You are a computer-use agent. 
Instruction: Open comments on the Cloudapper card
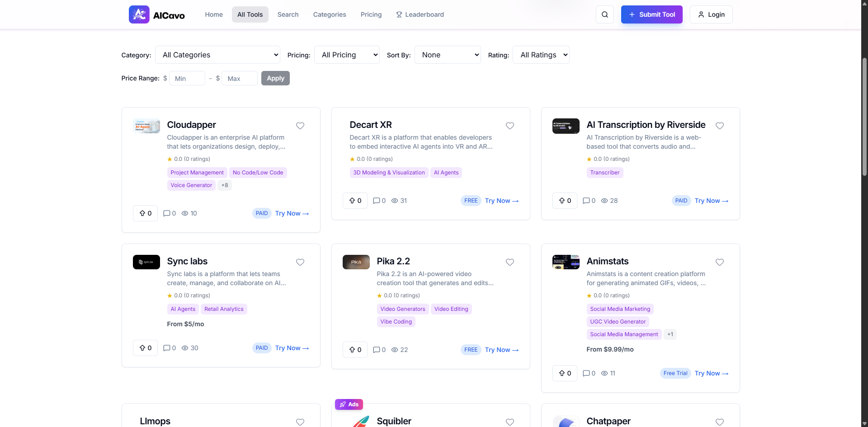[x=169, y=213]
